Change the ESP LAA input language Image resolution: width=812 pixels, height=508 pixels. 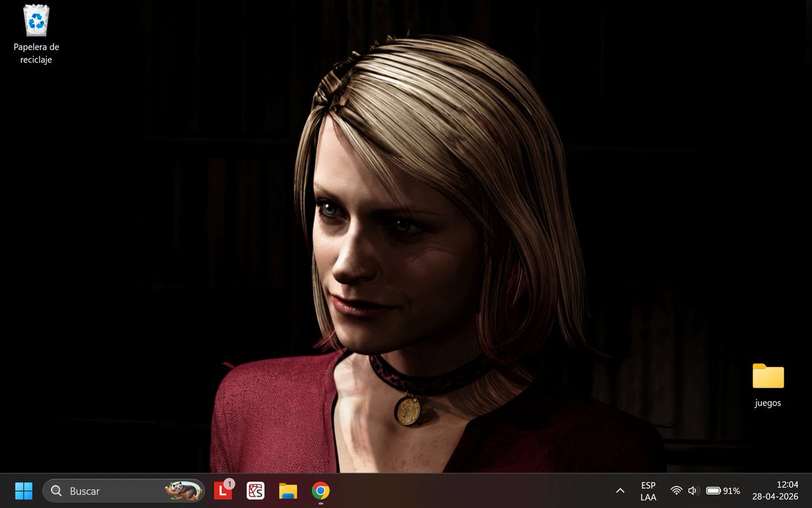click(648, 491)
